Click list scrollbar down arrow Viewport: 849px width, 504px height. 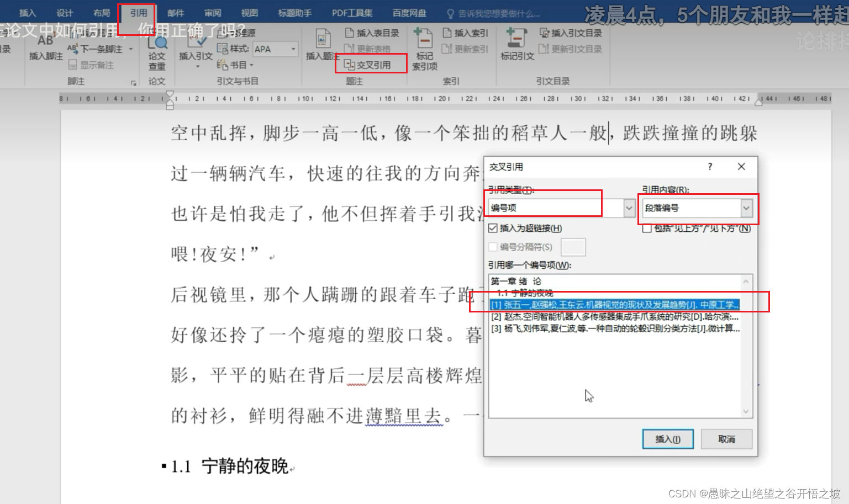[746, 411]
